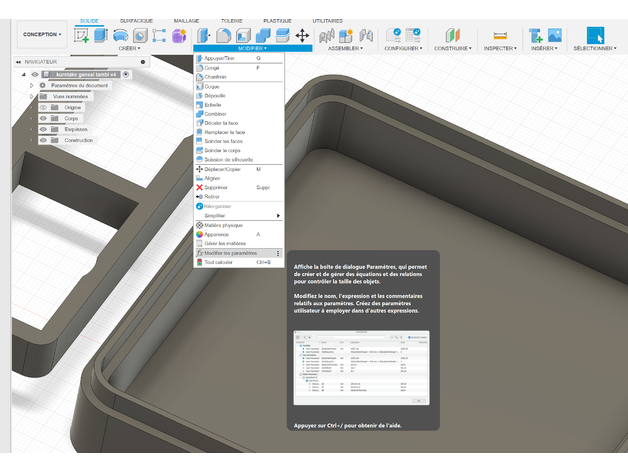Hide the Corps folder via eye icon

pyautogui.click(x=43, y=118)
